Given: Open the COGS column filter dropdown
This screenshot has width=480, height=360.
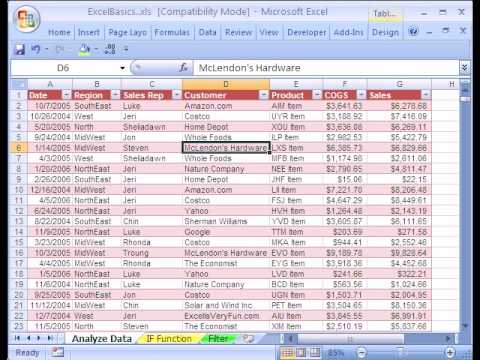Looking at the screenshot, I should click(x=361, y=95).
